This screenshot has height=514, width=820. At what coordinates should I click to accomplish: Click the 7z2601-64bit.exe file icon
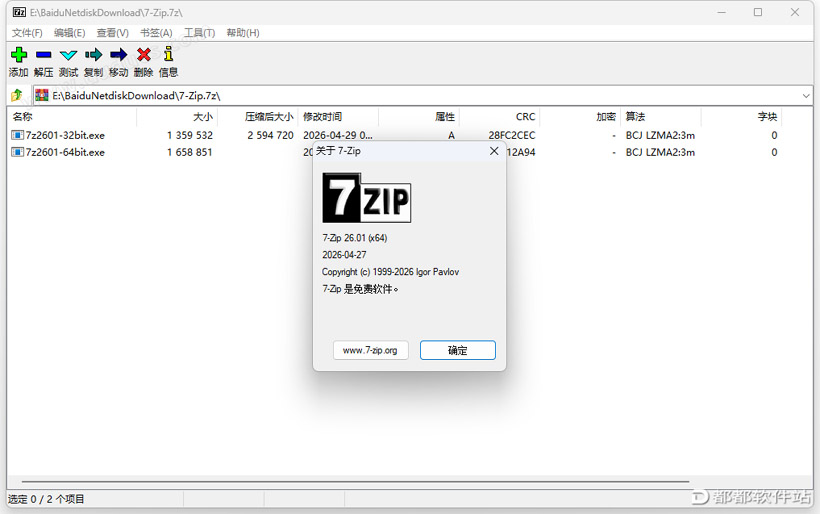pyautogui.click(x=17, y=152)
